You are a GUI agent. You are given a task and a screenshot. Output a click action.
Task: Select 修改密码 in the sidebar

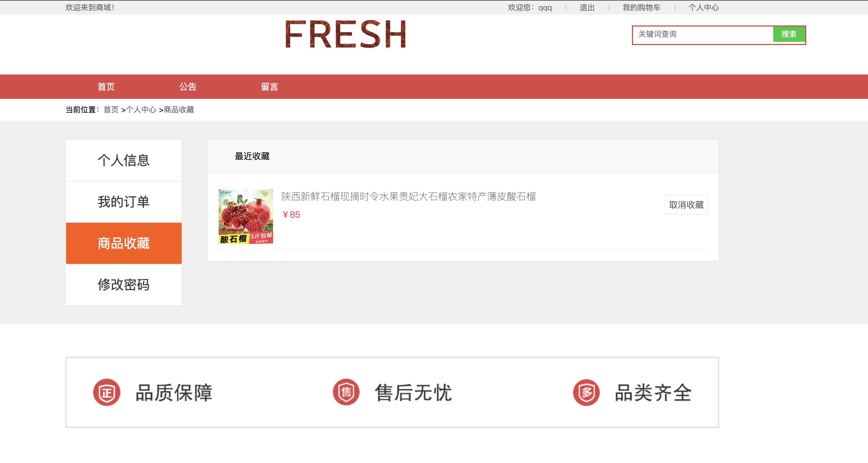[x=124, y=285]
